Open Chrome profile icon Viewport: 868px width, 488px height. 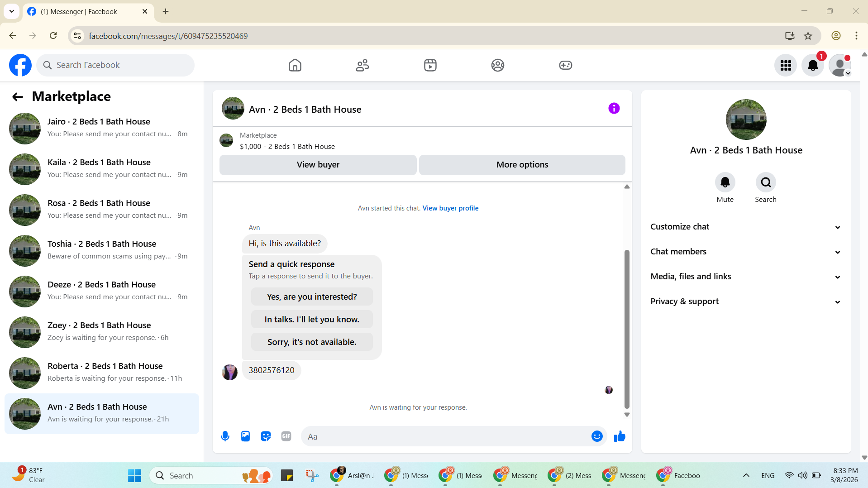tap(836, 36)
